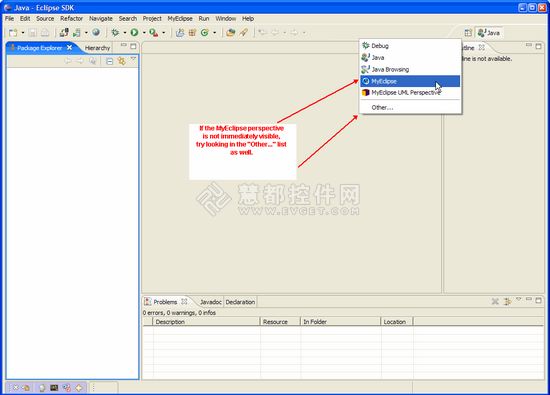Toggle Link with Editor in Package Explorer

(x=122, y=61)
